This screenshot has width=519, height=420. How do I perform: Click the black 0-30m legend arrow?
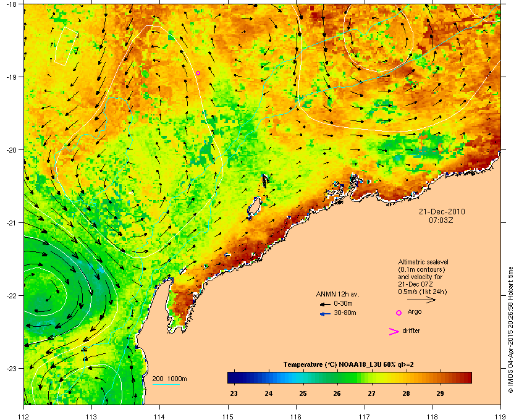(x=325, y=304)
